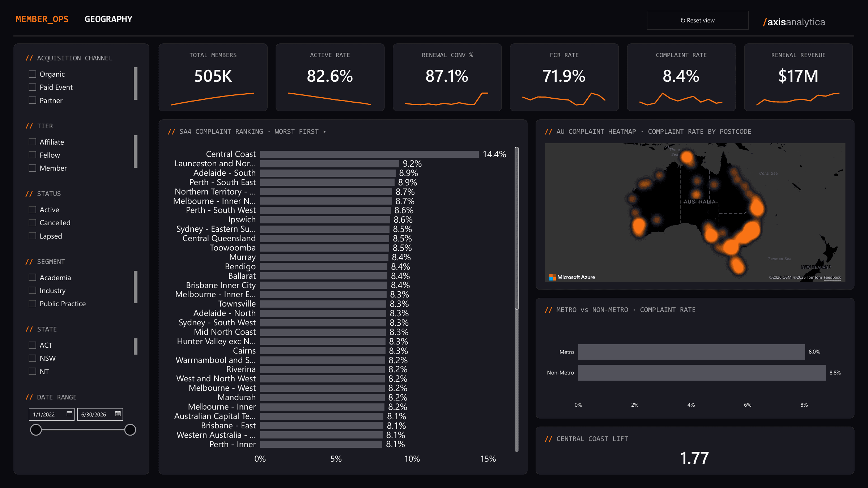Click the Total Members sparkline card

tap(213, 77)
